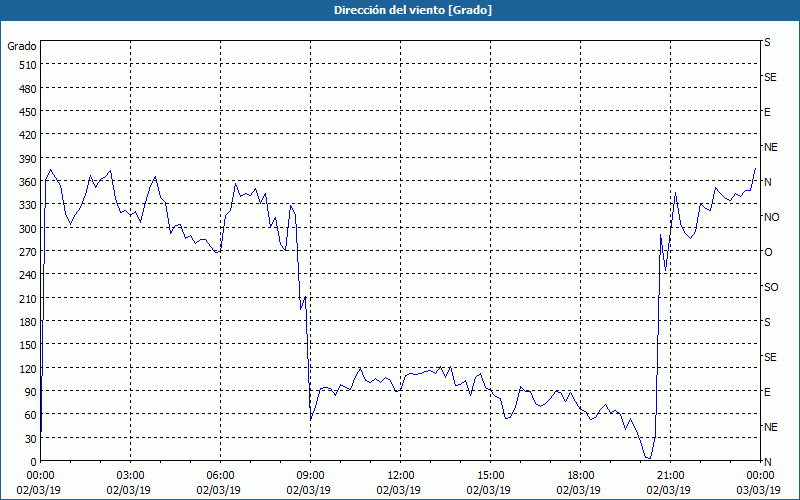Pick the 60 degree axis label

click(30, 415)
